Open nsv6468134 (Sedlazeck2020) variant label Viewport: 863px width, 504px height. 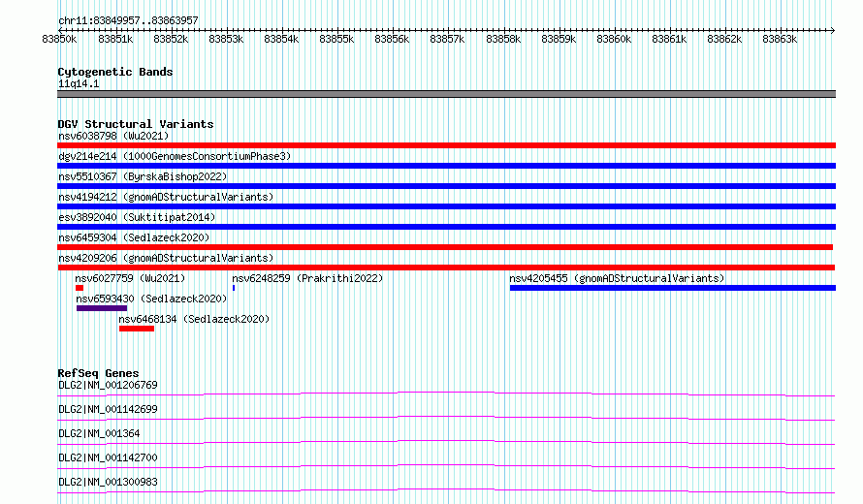click(x=194, y=319)
